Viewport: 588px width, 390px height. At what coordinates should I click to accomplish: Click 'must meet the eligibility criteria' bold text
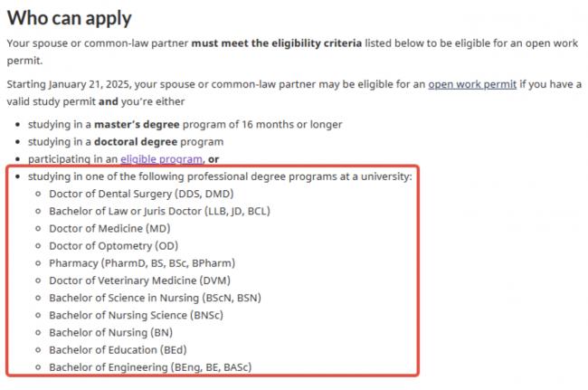coord(277,43)
